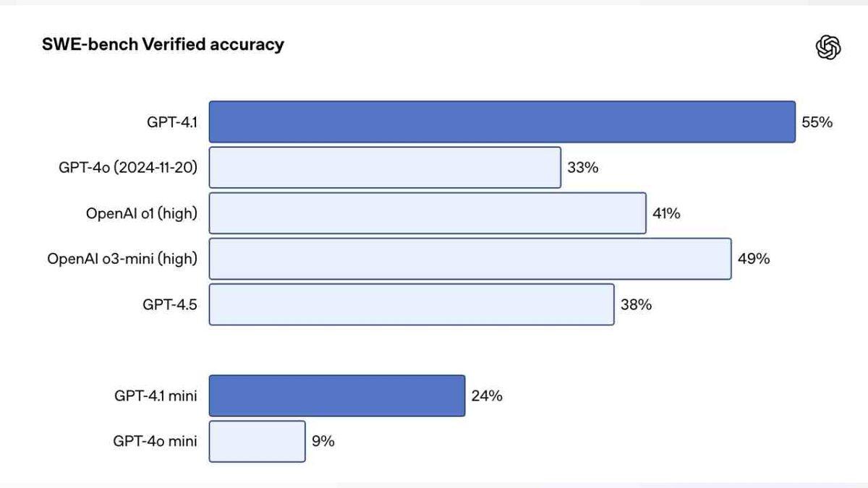Click the OpenAI o3-mini (high) bar
This screenshot has width=868, height=488.
click(x=470, y=259)
